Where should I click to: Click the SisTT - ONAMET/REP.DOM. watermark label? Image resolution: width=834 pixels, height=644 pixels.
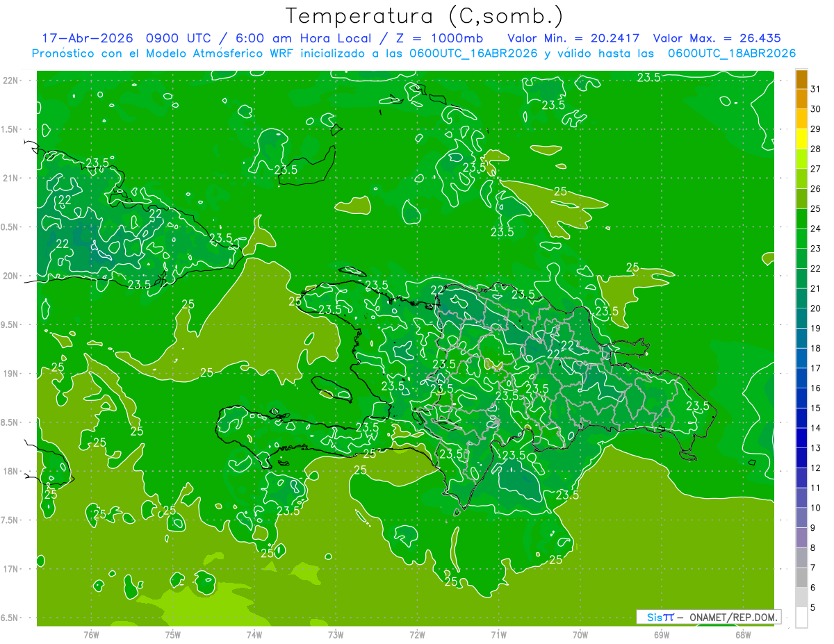tap(708, 617)
